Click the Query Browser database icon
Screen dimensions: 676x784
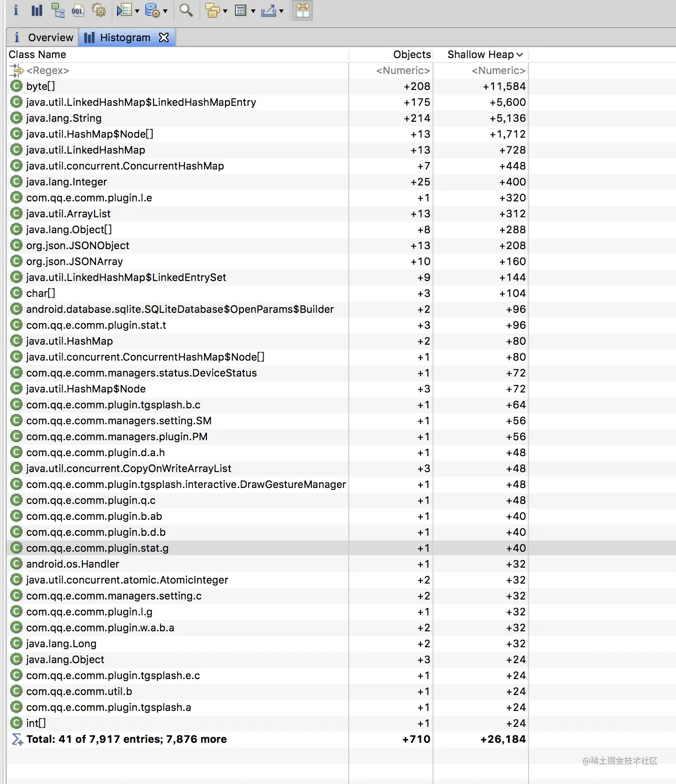click(x=152, y=10)
